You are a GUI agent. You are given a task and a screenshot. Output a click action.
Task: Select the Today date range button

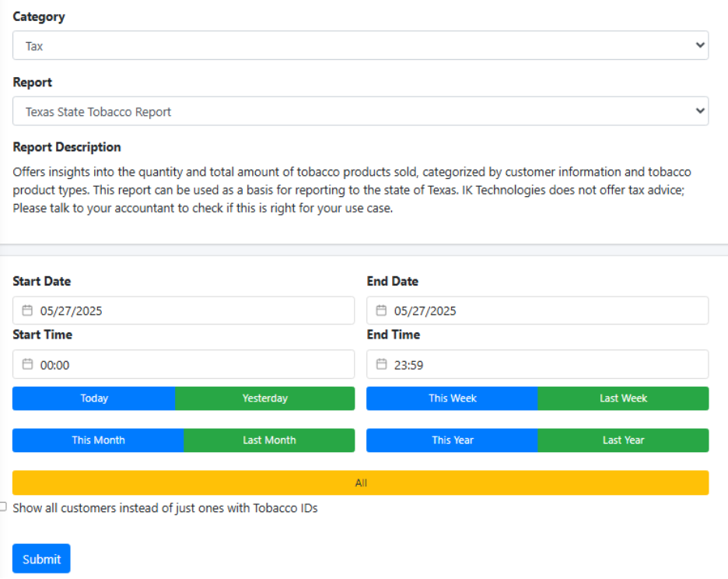pos(94,398)
